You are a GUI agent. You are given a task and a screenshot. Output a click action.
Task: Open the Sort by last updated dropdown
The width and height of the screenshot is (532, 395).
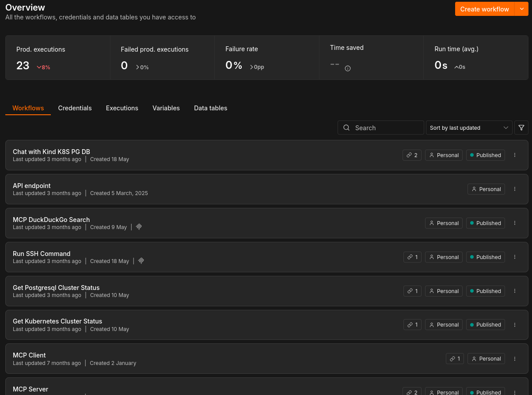(469, 128)
